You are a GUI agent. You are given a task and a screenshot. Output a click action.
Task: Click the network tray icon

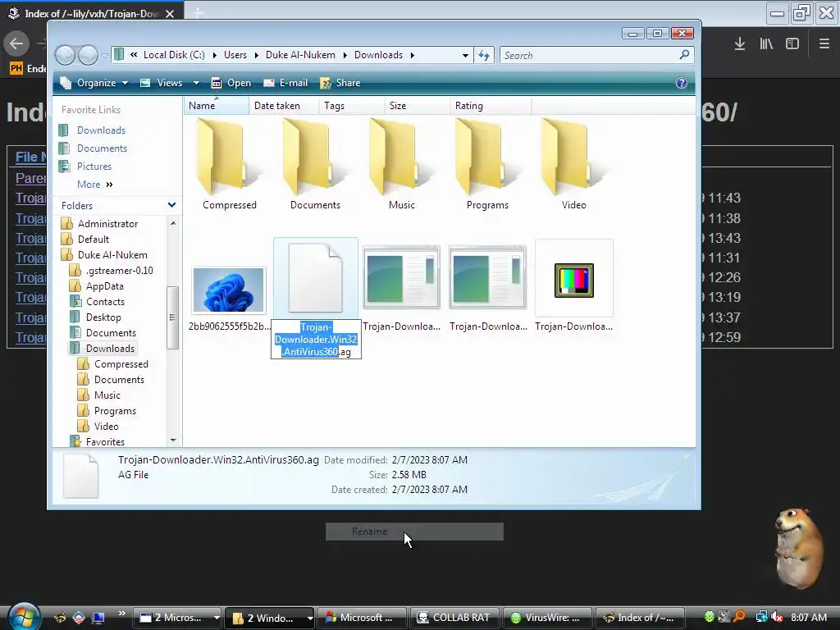pos(761,617)
